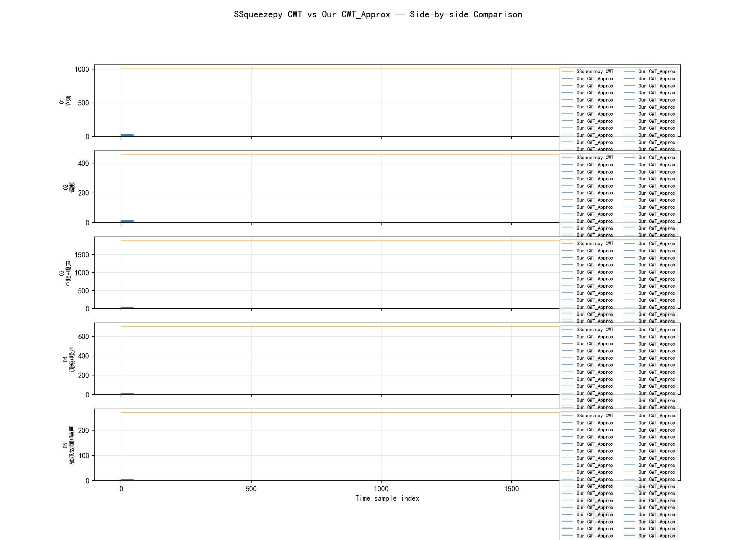
Task: Click the blue bar in the top subplot
Action: [127, 135]
